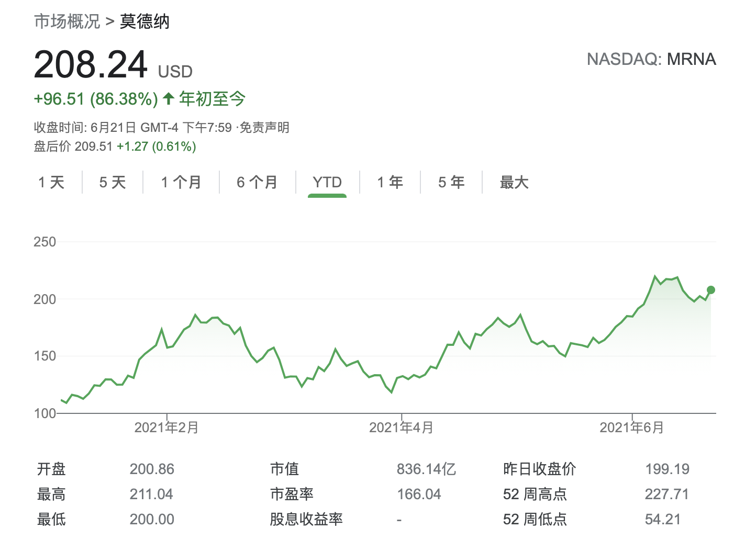Select the YTD tab
The height and width of the screenshot is (540, 756).
click(327, 182)
